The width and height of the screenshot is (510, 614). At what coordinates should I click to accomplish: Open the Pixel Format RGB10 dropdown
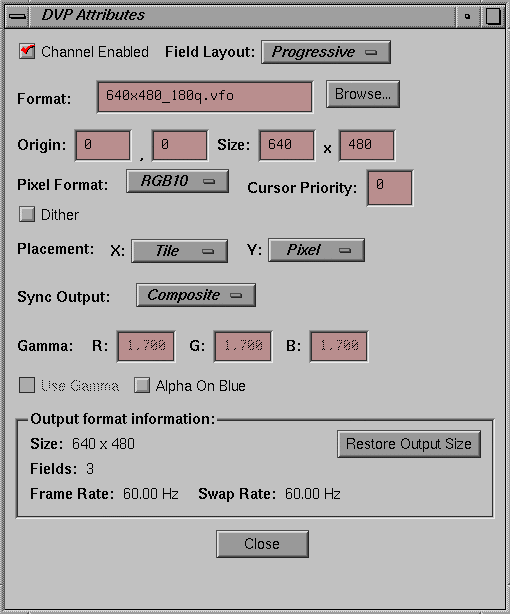click(177, 181)
